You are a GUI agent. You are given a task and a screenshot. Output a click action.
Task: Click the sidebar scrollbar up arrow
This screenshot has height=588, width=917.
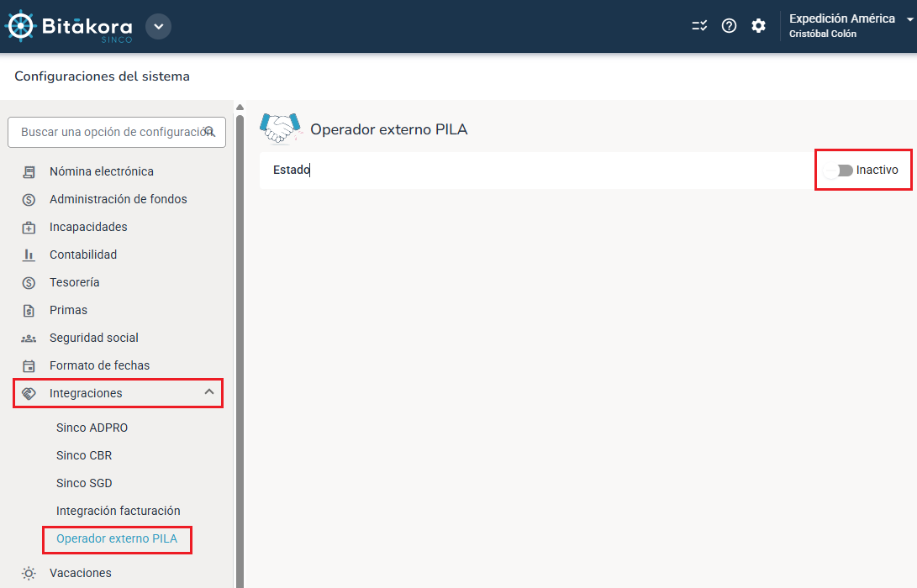pyautogui.click(x=240, y=107)
